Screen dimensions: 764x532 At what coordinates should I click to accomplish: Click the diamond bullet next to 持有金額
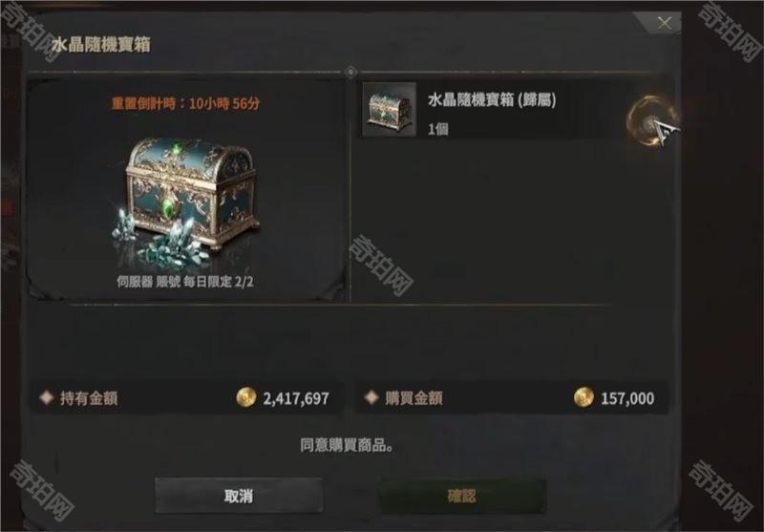point(46,397)
